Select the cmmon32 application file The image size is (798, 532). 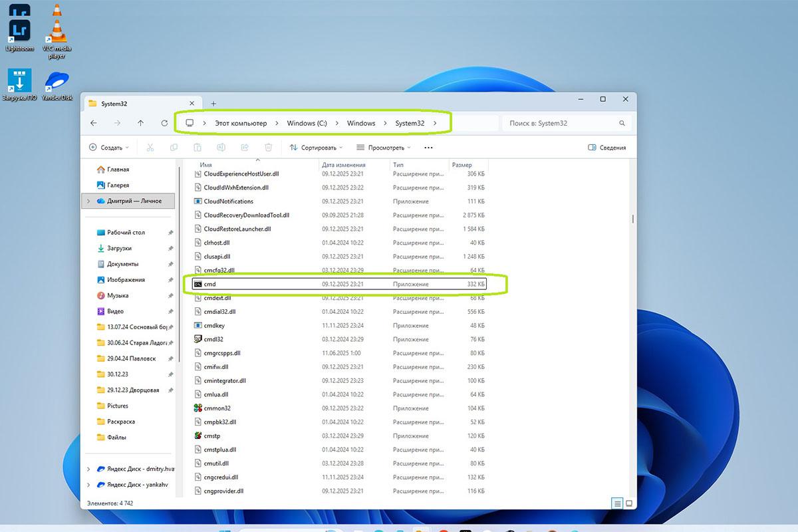(x=217, y=408)
